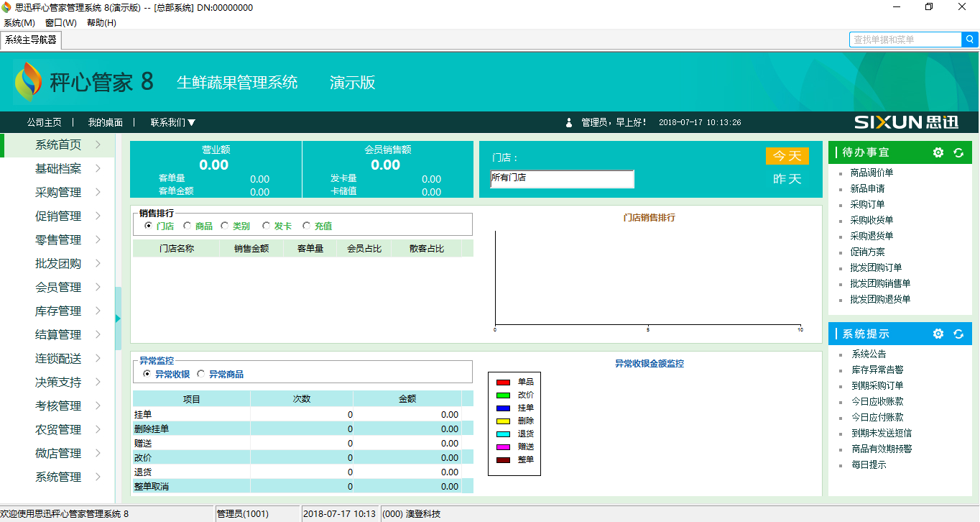Open the 窗口(W) menu

click(61, 23)
